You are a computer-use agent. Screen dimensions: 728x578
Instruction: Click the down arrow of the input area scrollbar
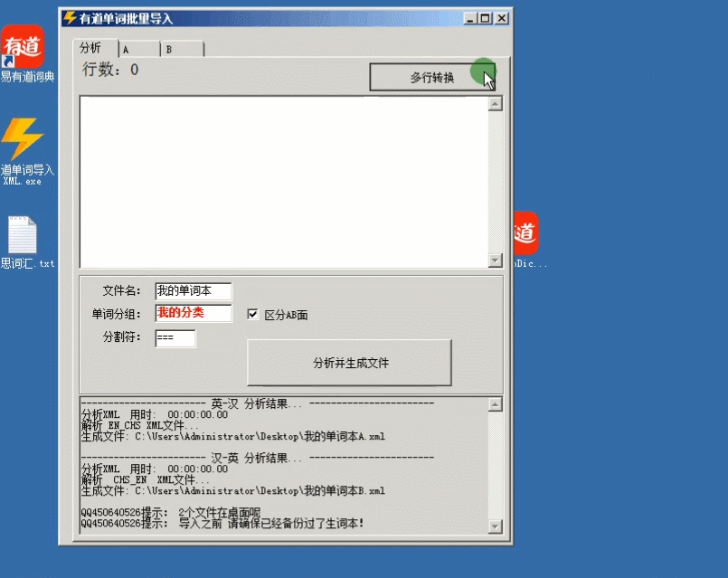pos(496,261)
